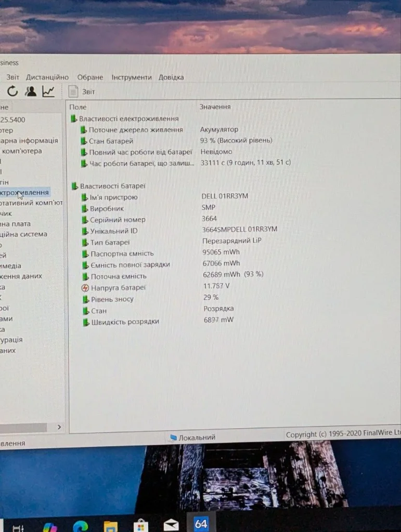Click the Refresh toolbar icon

12,91
